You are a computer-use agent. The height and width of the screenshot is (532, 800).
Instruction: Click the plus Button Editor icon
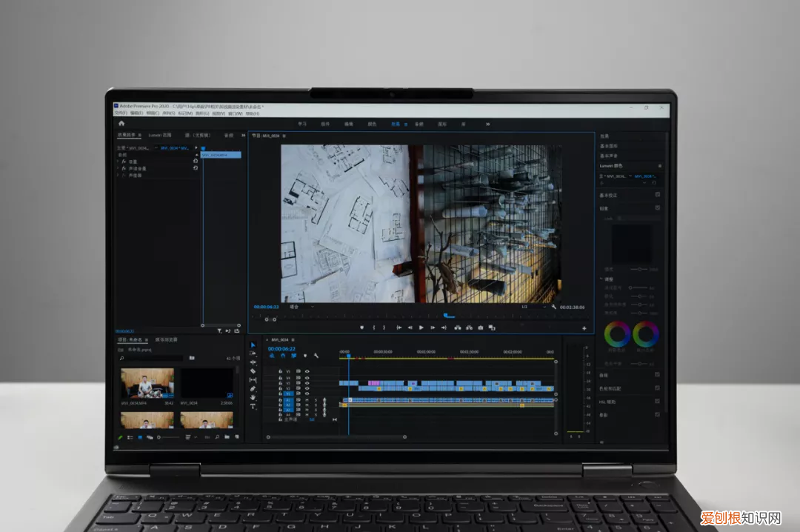(x=584, y=327)
